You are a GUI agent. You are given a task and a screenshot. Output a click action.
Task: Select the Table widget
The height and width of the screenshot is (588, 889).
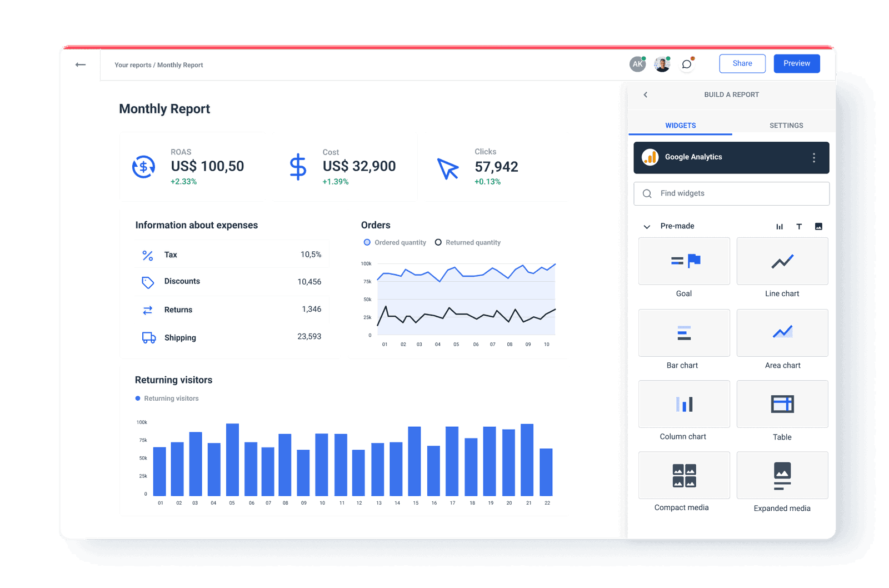click(x=782, y=404)
